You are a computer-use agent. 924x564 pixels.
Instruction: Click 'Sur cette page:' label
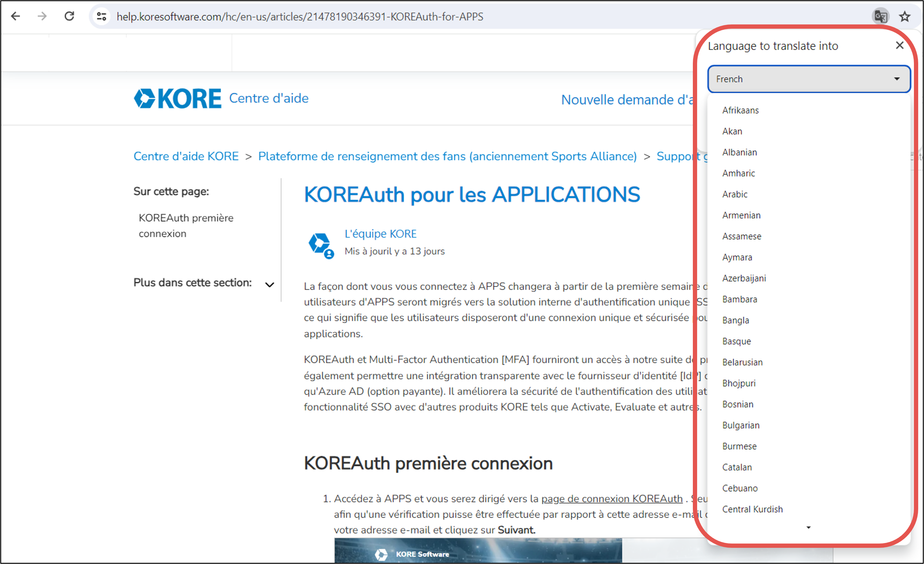[171, 191]
